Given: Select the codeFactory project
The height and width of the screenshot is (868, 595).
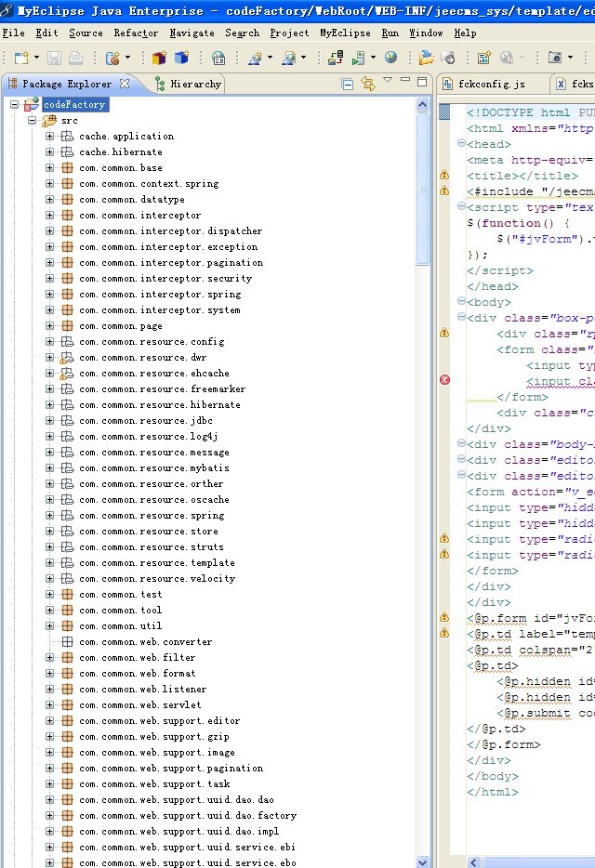Looking at the screenshot, I should 74,104.
